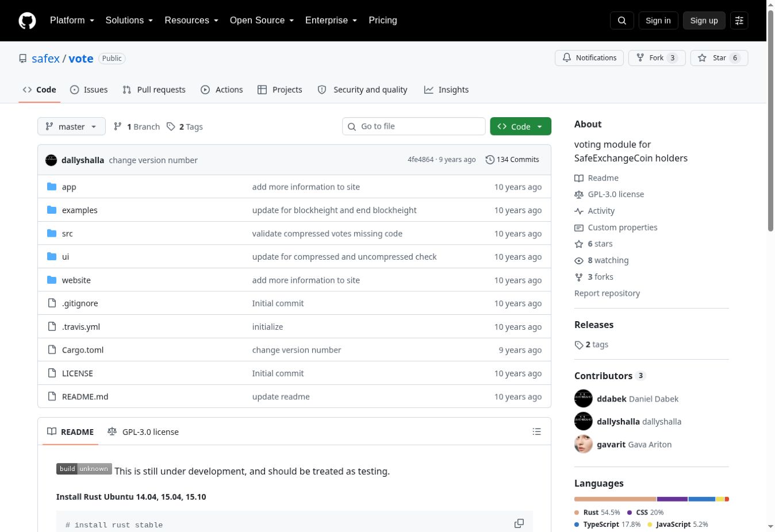Click the Readme book icon in About

(579, 178)
